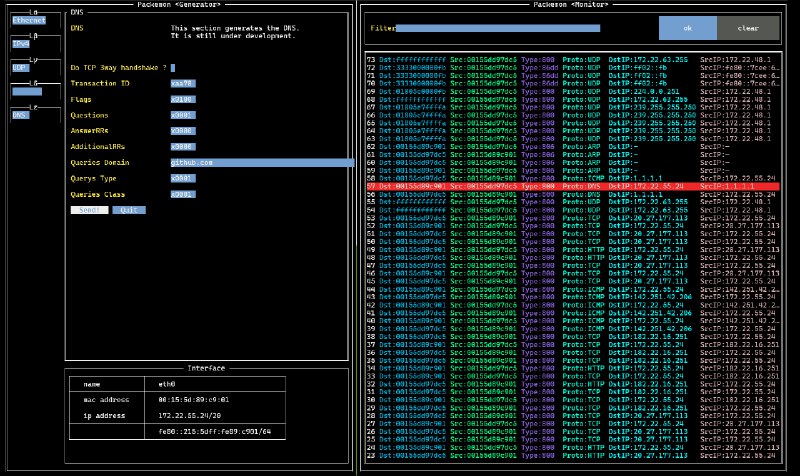Select HTTP packet row 23
Image resolution: width=800 pixels, height=476 pixels.
(573, 456)
